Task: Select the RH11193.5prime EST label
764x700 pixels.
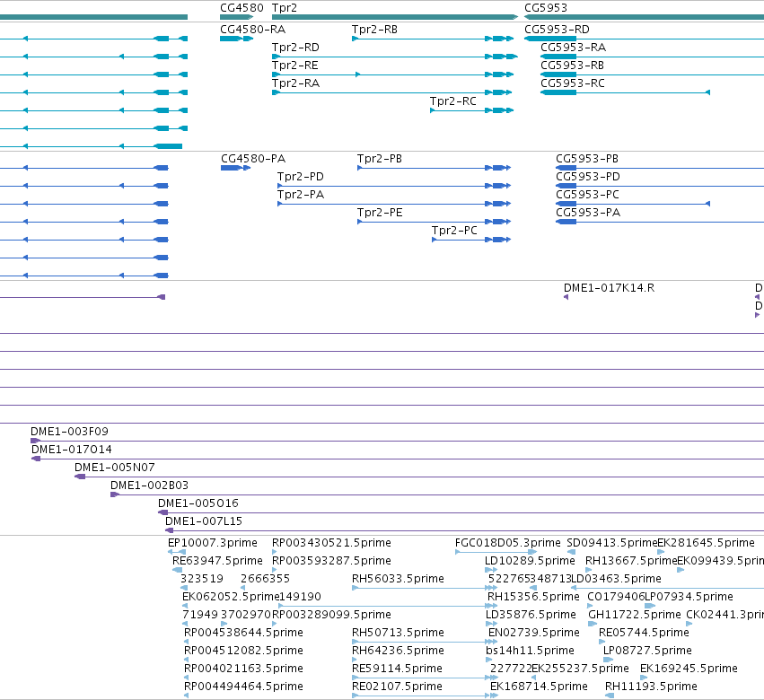Action: coord(651,687)
